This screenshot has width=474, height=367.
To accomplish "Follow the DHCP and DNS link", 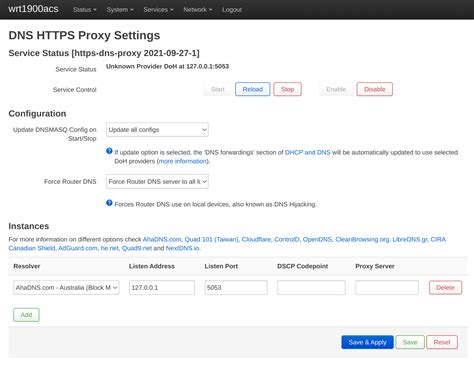I will pos(307,152).
